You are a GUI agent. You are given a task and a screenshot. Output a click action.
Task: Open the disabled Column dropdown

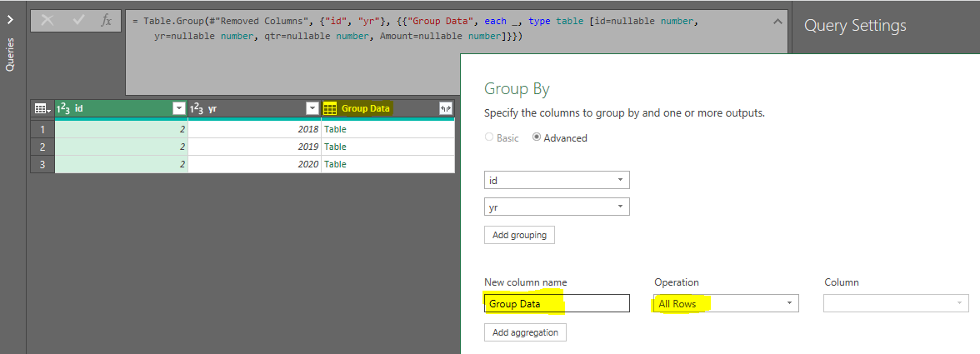coord(897,303)
